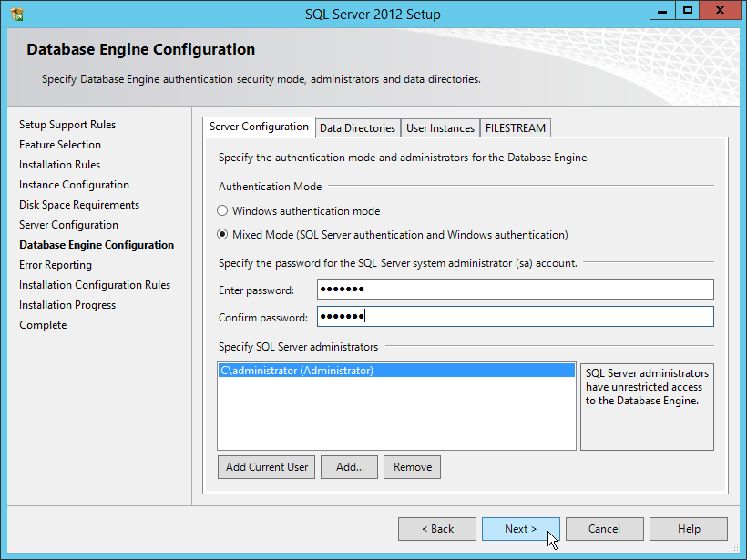
Task: Select Windows authentication mode radio button
Action: (x=222, y=211)
